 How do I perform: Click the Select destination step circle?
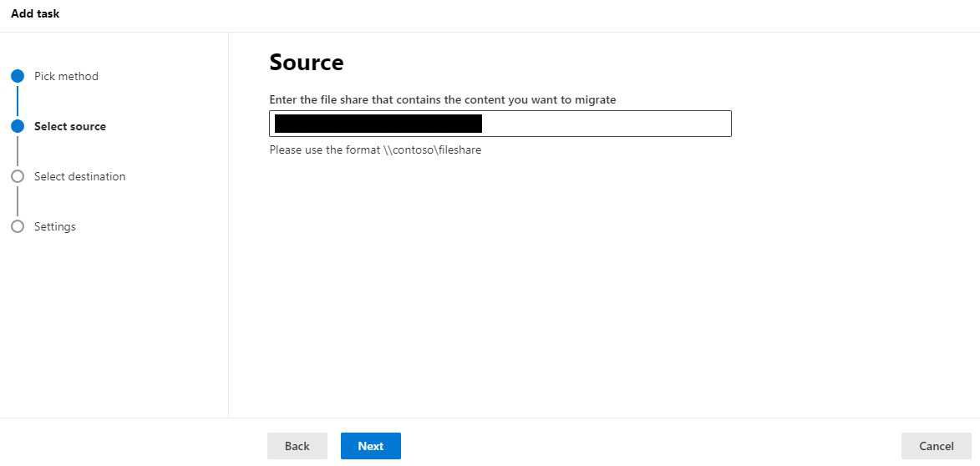(18, 176)
